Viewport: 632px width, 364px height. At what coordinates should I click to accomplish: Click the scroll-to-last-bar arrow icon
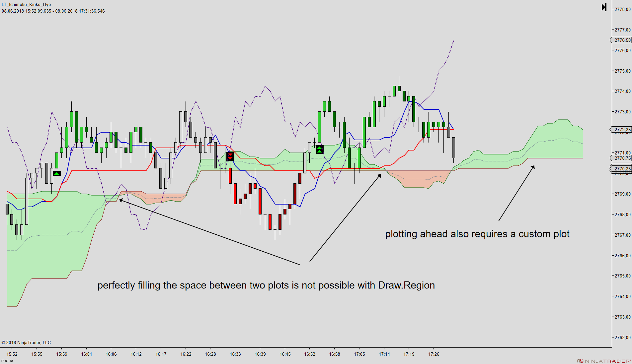604,7
